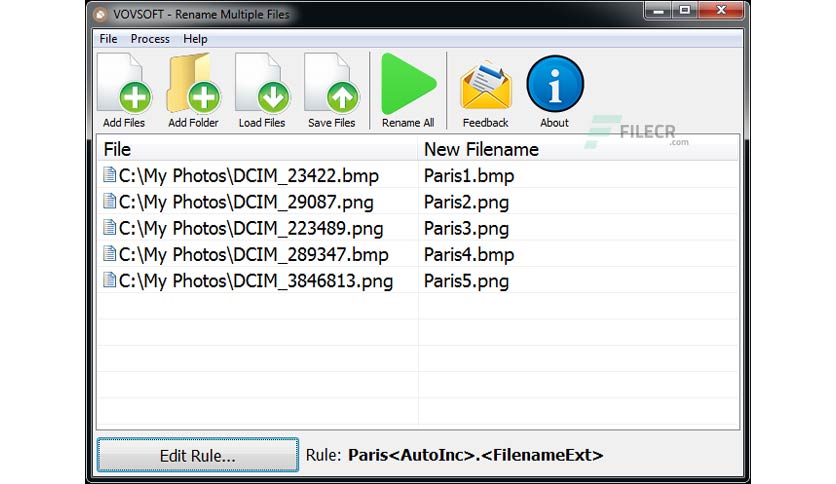Select row C:\My Photos\DCIM_223489.png
Screen dimensions: 836x484
418,228
